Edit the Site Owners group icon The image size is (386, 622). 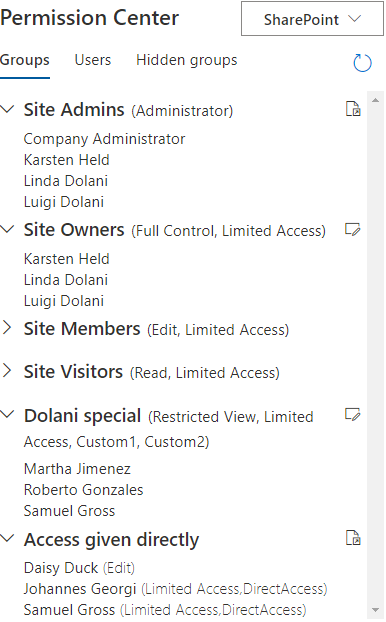[x=353, y=229]
